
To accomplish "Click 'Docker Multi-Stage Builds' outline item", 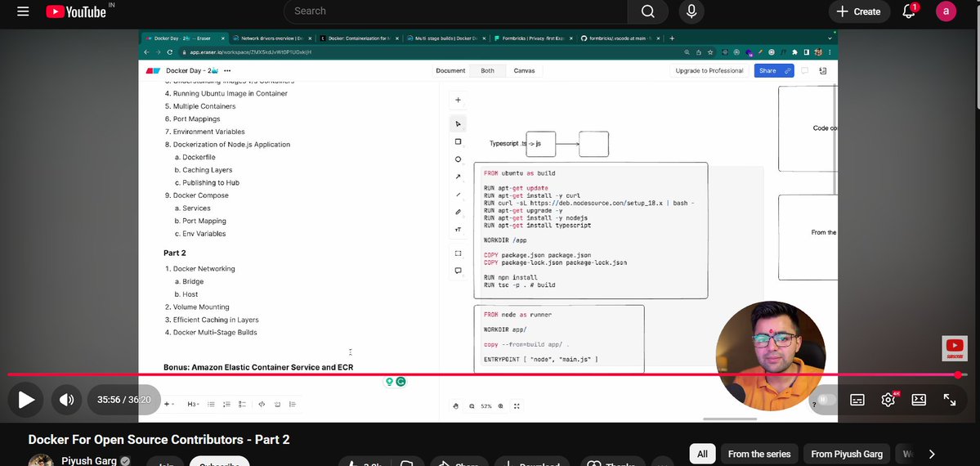I will click(215, 333).
